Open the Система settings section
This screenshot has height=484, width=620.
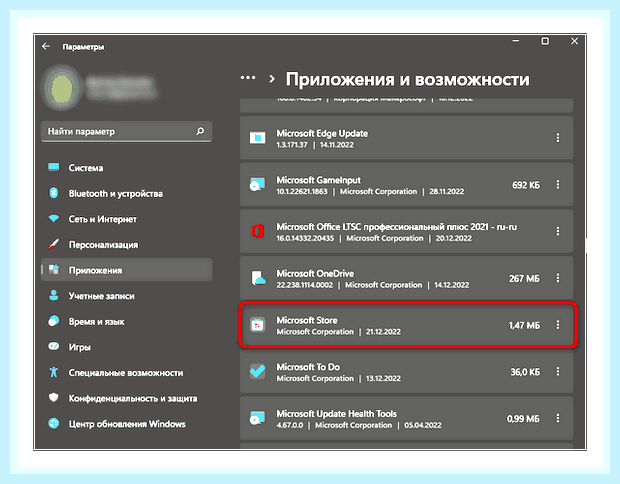[x=127, y=168]
